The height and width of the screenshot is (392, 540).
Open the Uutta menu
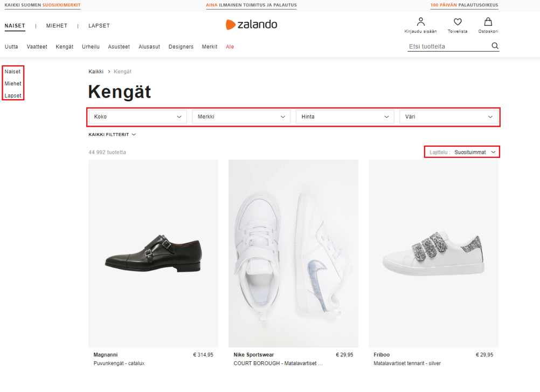point(11,47)
